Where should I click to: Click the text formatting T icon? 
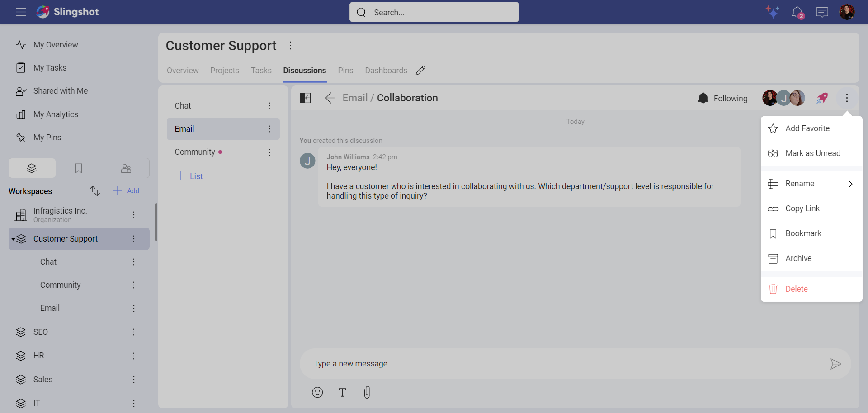point(342,392)
